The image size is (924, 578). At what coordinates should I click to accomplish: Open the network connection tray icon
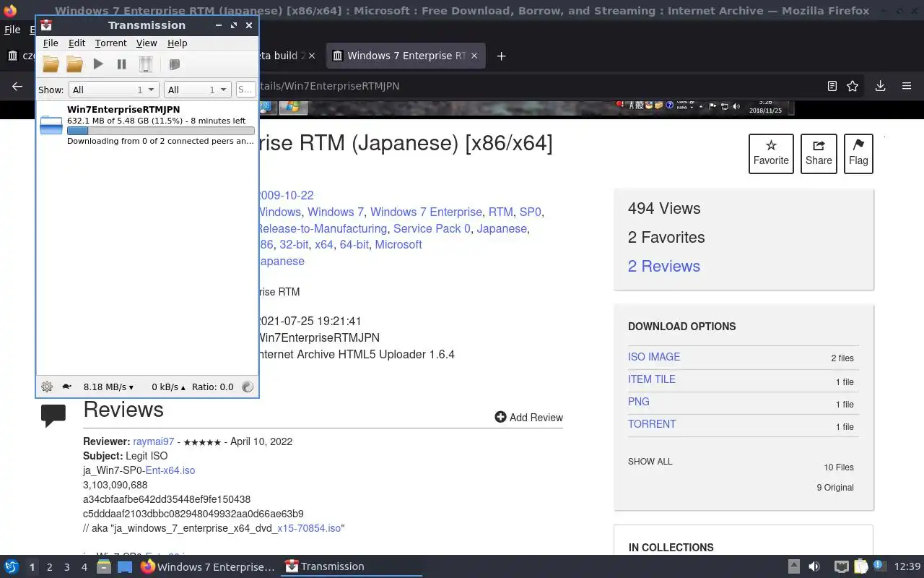841,566
